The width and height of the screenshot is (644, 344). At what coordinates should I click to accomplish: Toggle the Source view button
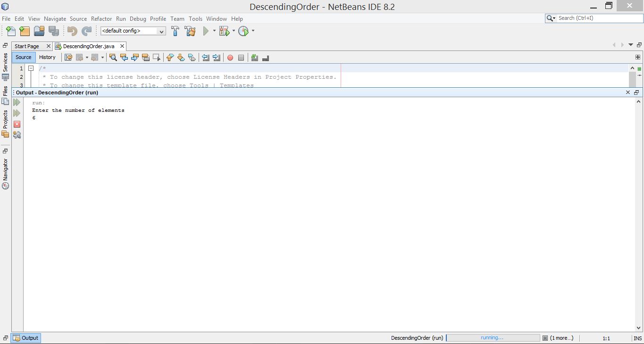(x=23, y=57)
